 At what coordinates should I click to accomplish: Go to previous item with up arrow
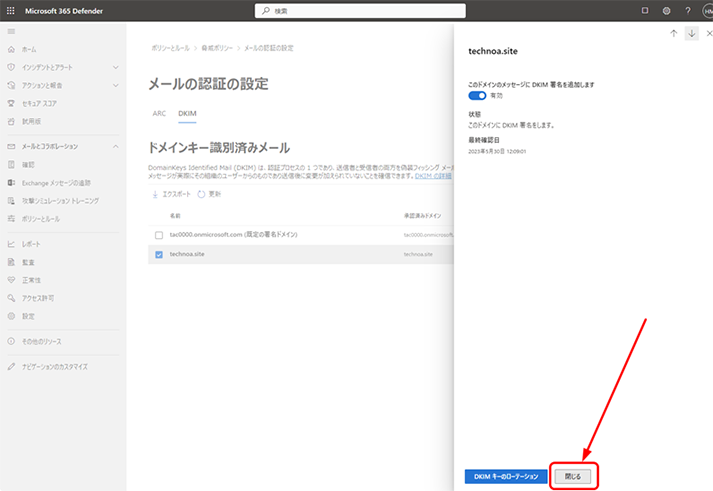pyautogui.click(x=673, y=33)
